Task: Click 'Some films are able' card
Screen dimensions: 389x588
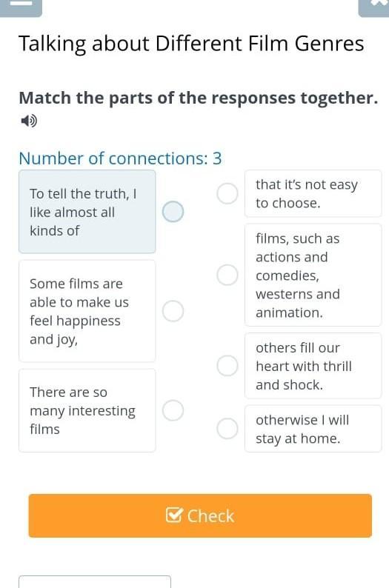Action: (x=87, y=311)
